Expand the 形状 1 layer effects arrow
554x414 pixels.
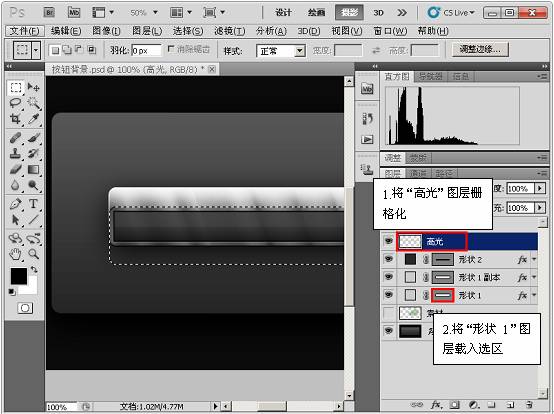pos(534,295)
